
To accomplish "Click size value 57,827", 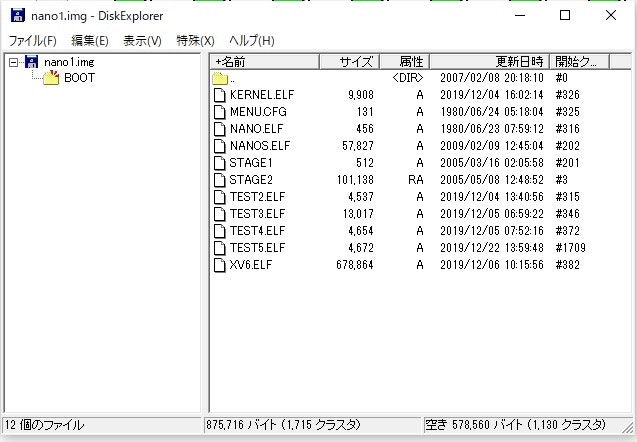I will coord(358,146).
